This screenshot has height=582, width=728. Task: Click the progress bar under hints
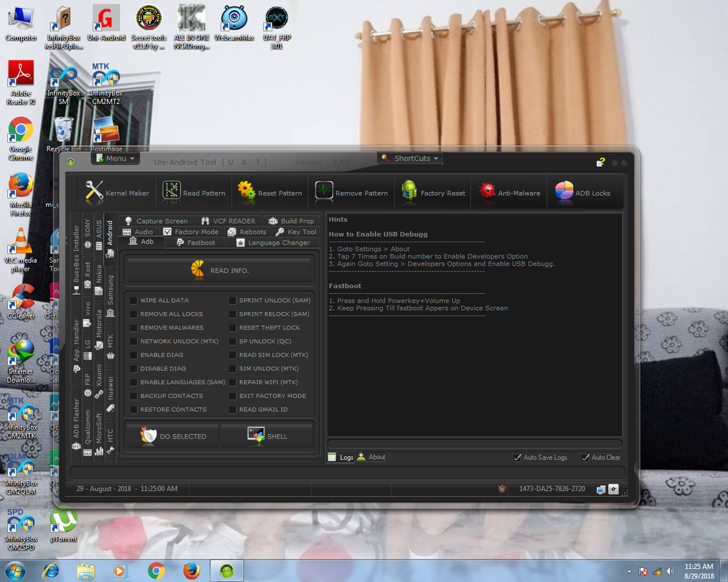(x=475, y=444)
